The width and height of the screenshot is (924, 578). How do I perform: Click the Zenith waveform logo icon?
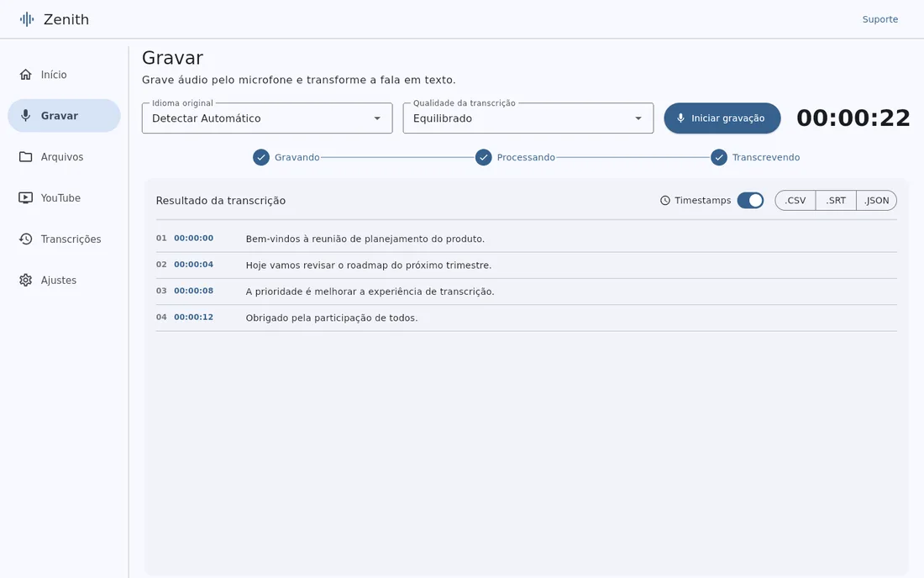27,19
